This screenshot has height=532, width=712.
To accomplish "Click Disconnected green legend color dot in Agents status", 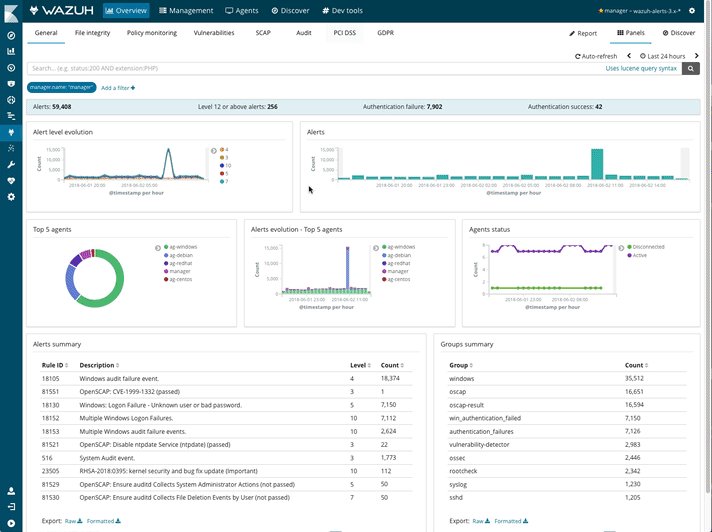I will [x=629, y=247].
